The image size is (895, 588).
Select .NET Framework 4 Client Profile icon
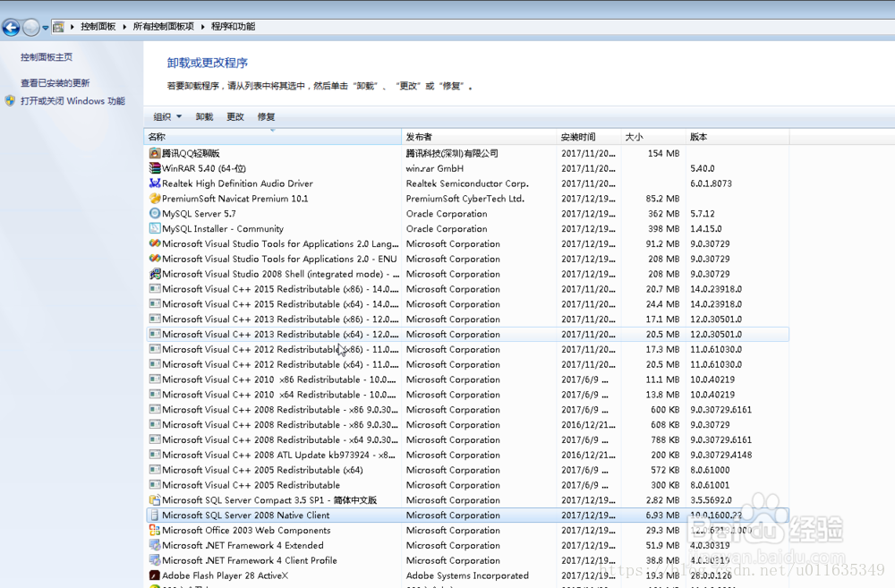(155, 560)
